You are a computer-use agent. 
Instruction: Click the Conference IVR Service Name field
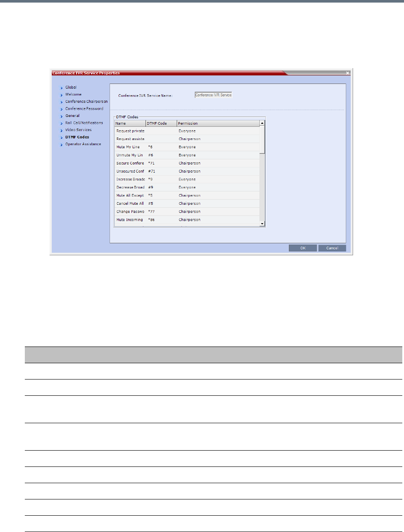(213, 95)
